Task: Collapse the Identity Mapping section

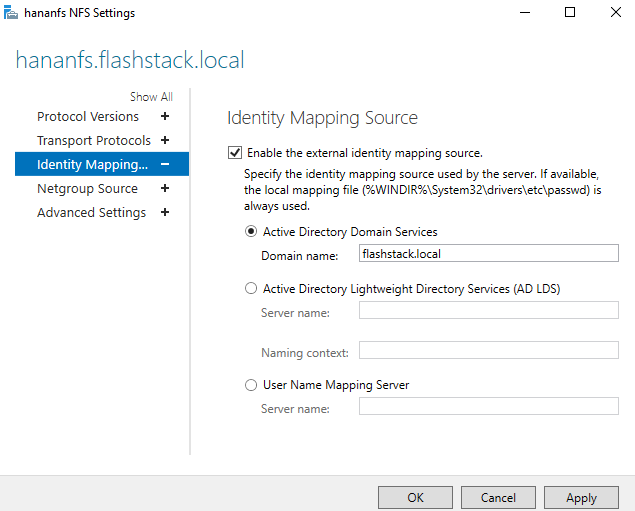Action: tap(165, 164)
